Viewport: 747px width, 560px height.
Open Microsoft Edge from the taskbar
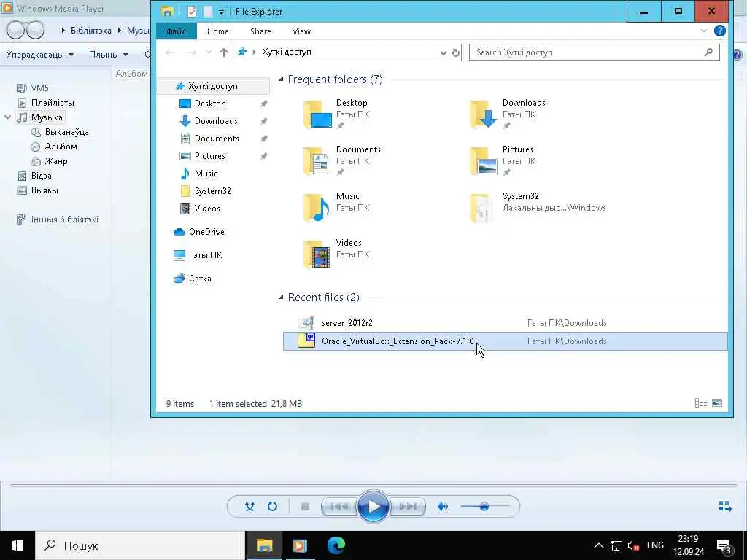[x=336, y=545]
